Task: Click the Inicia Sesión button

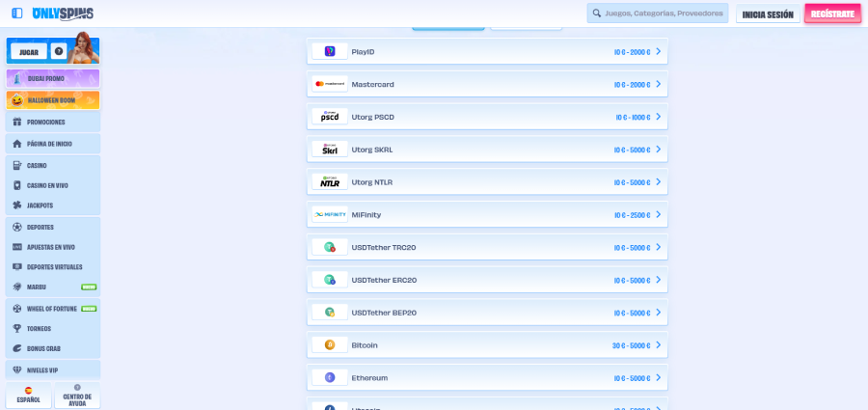Action: pyautogui.click(x=767, y=14)
